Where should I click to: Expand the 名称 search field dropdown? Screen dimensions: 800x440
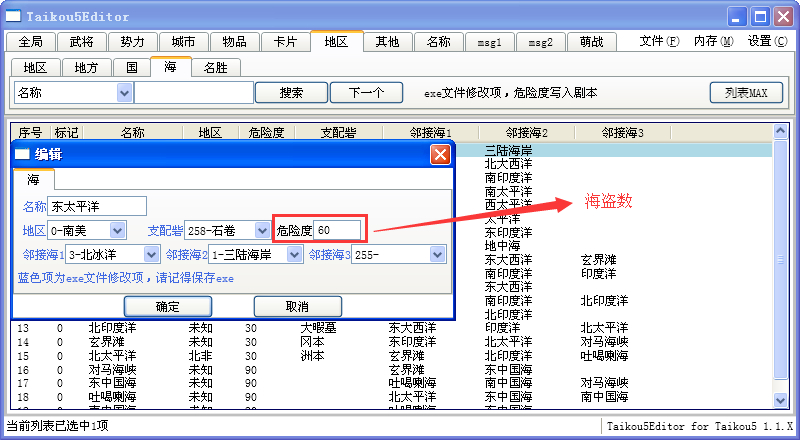click(x=124, y=93)
